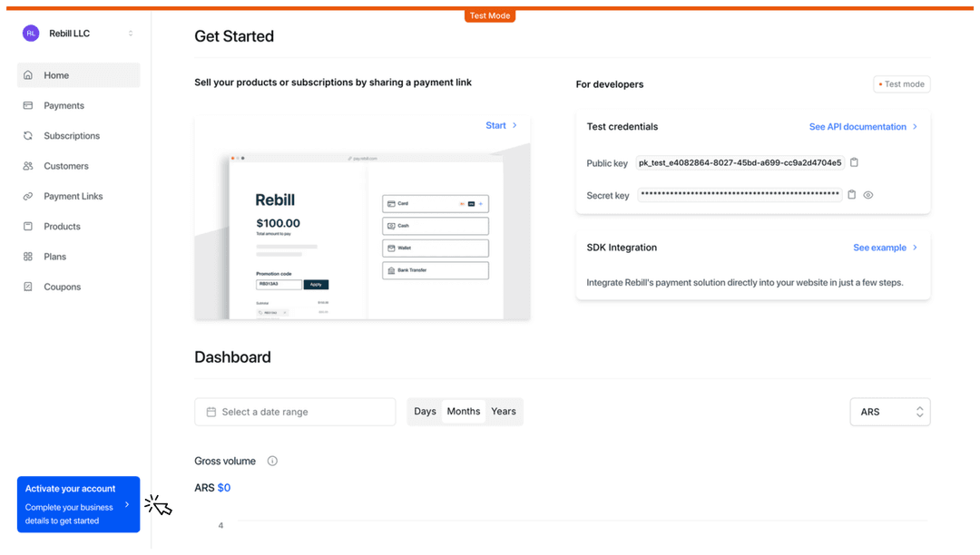Select the Plans grid icon
Screen dimensions: 980x555
29,256
